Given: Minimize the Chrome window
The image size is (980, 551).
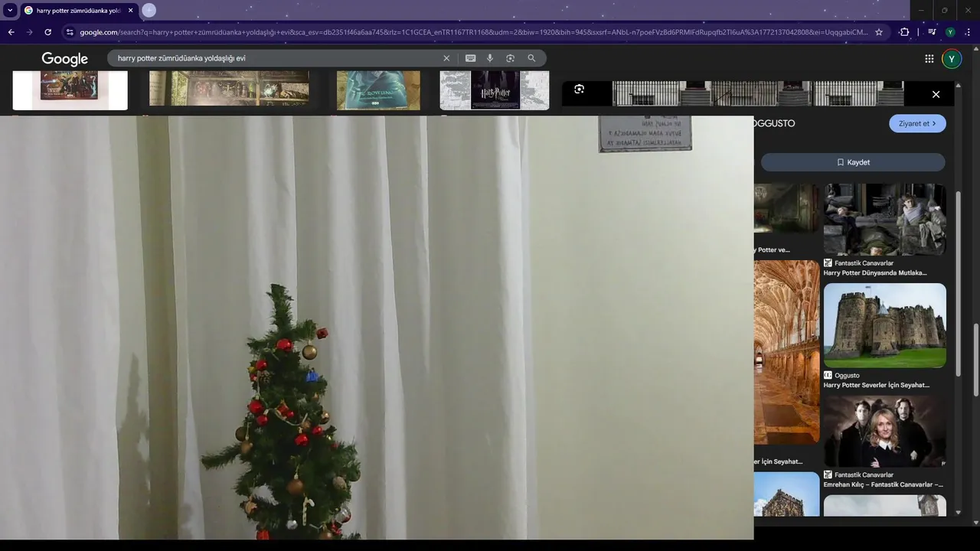Looking at the screenshot, I should point(921,10).
